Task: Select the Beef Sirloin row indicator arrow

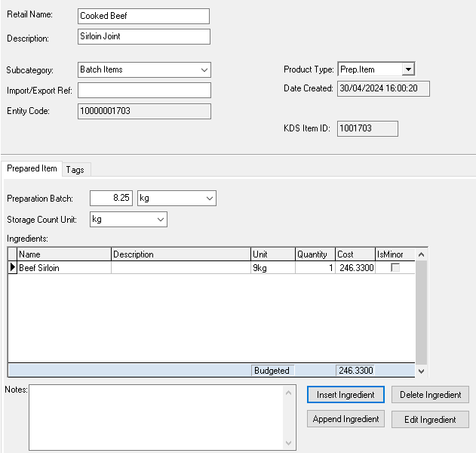Action: click(12, 268)
